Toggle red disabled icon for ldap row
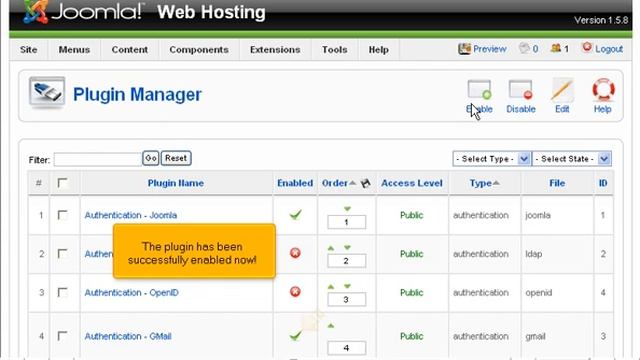This screenshot has width=640, height=360. tap(295, 253)
